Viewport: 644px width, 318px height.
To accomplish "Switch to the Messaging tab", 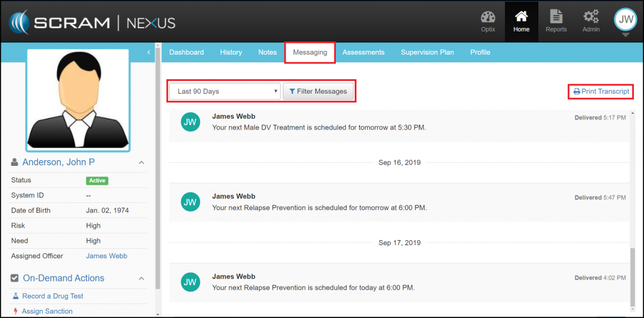I will [310, 53].
